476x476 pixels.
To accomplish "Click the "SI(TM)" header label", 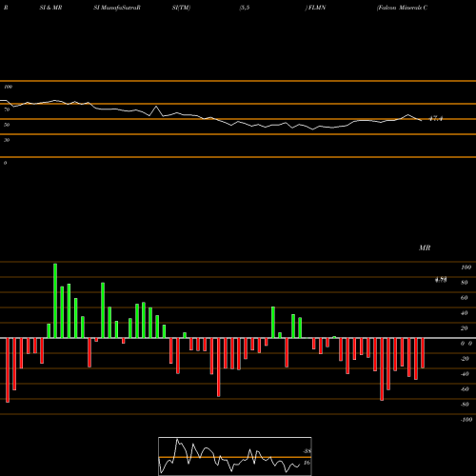I will point(181,8).
